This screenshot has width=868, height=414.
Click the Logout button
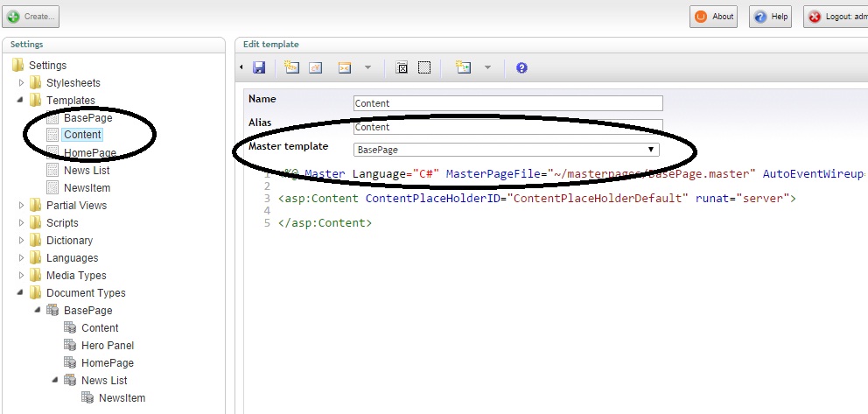tap(836, 17)
